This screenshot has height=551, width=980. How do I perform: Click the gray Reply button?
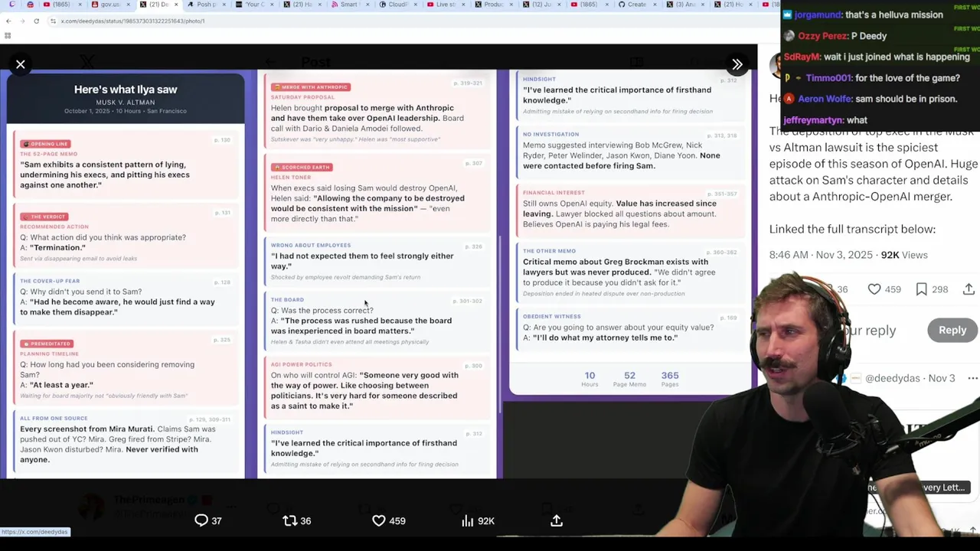coord(952,330)
